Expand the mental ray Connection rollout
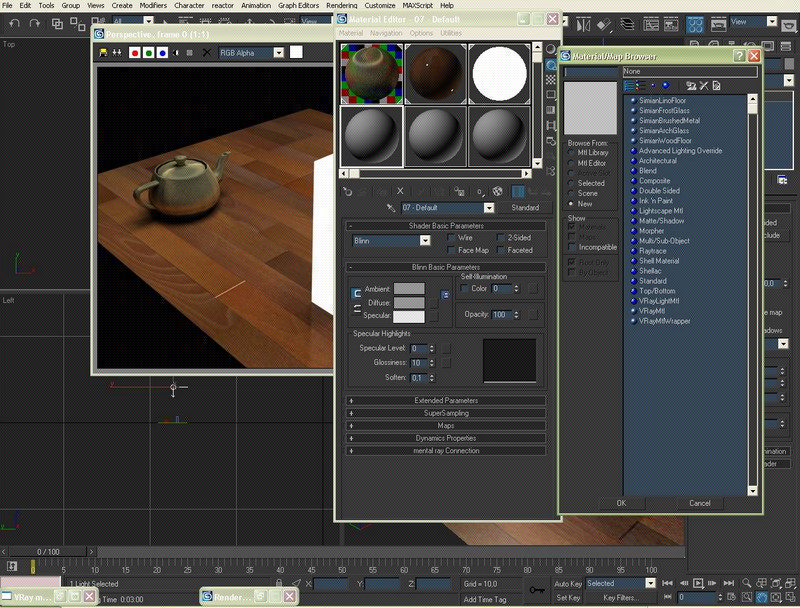Image resolution: width=800 pixels, height=608 pixels. [446, 451]
